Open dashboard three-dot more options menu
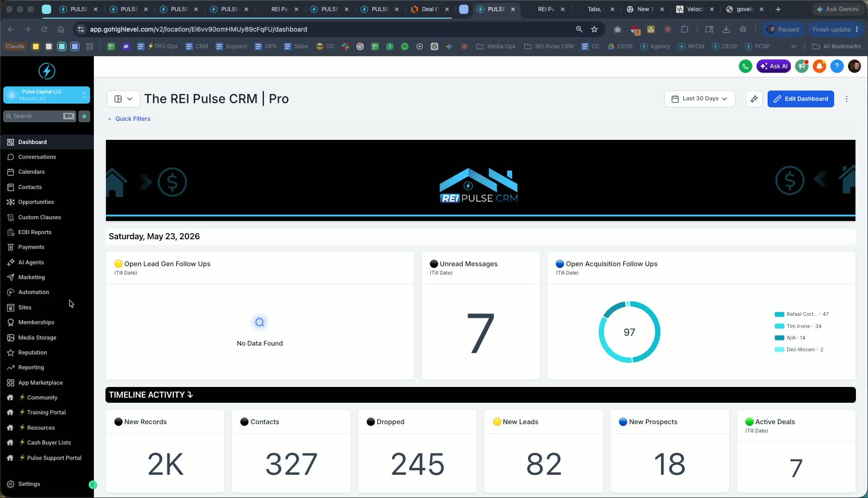The image size is (868, 498). (847, 99)
